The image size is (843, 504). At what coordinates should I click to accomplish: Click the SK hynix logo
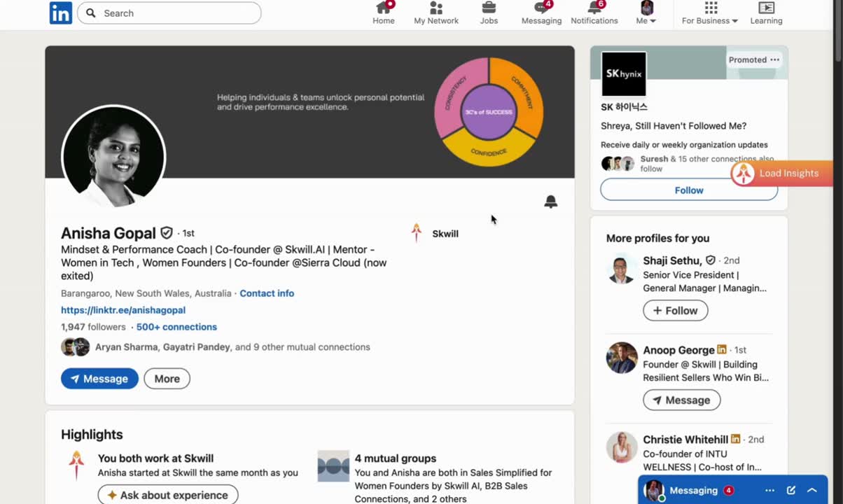tap(624, 73)
